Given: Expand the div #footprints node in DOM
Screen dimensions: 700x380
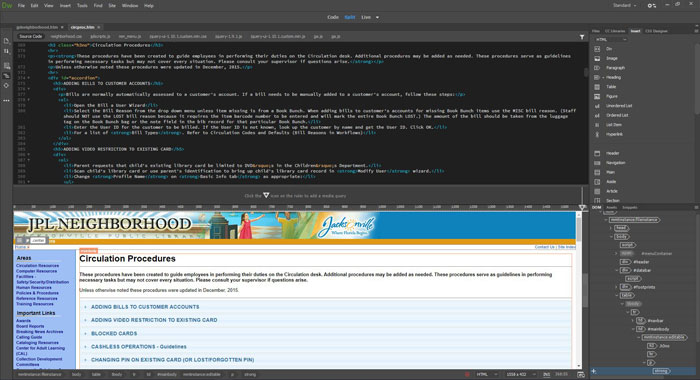Looking at the screenshot, I should point(617,287).
